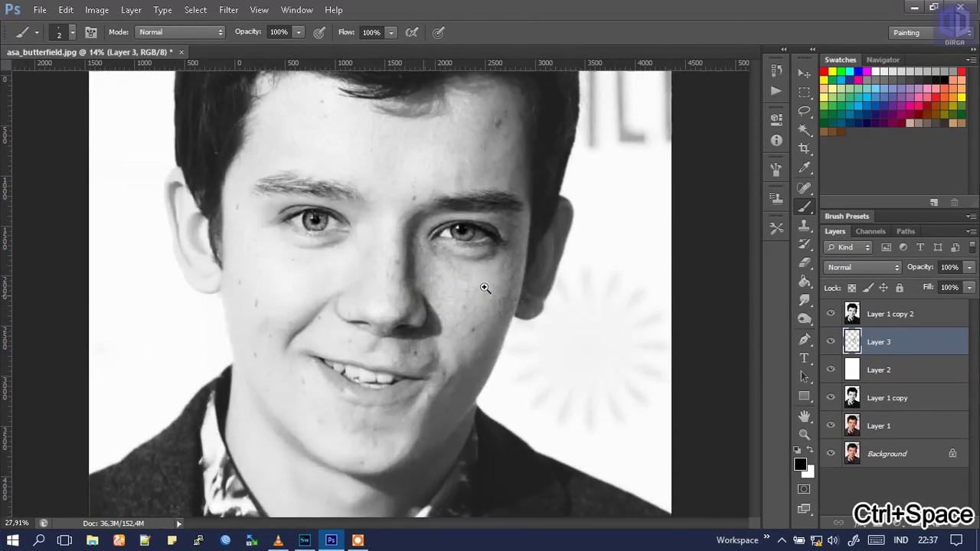Select the Hand tool
Viewport: 980px width, 551px height.
[804, 416]
